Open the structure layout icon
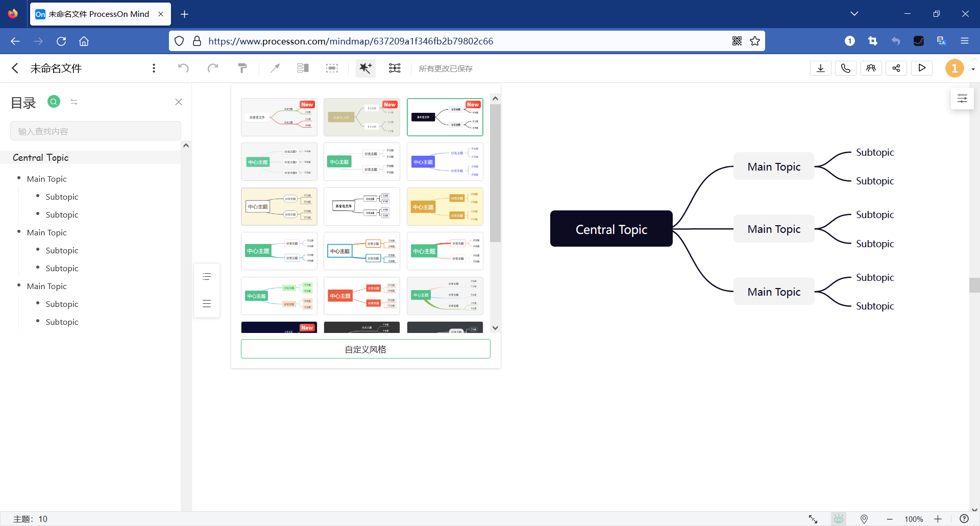The width and height of the screenshot is (980, 526). [395, 68]
